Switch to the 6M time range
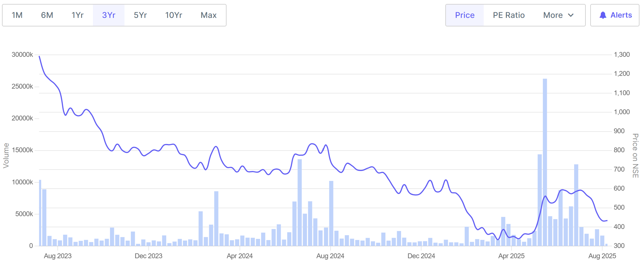Viewport: 644px width, 271px height. tap(47, 15)
